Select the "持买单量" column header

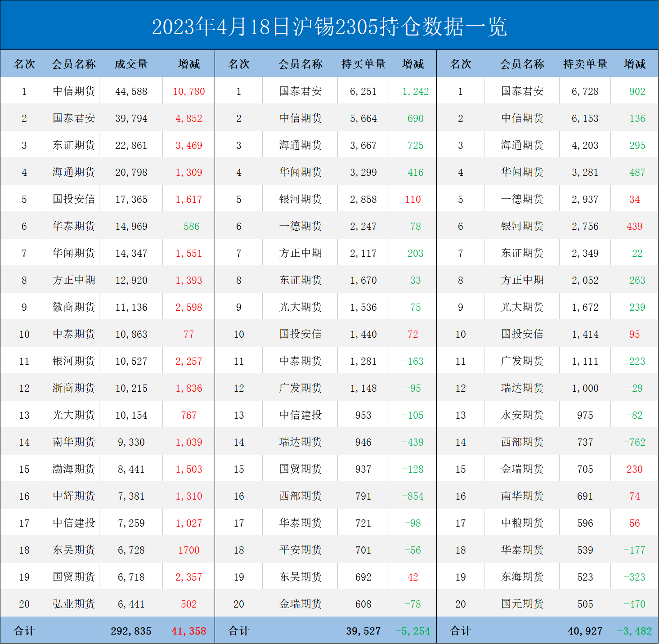(363, 64)
